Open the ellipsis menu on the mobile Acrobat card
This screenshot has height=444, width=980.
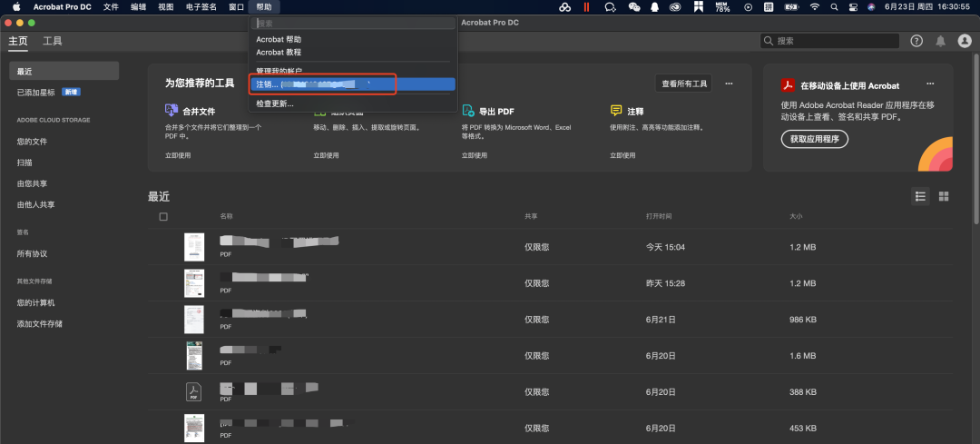coord(931,84)
